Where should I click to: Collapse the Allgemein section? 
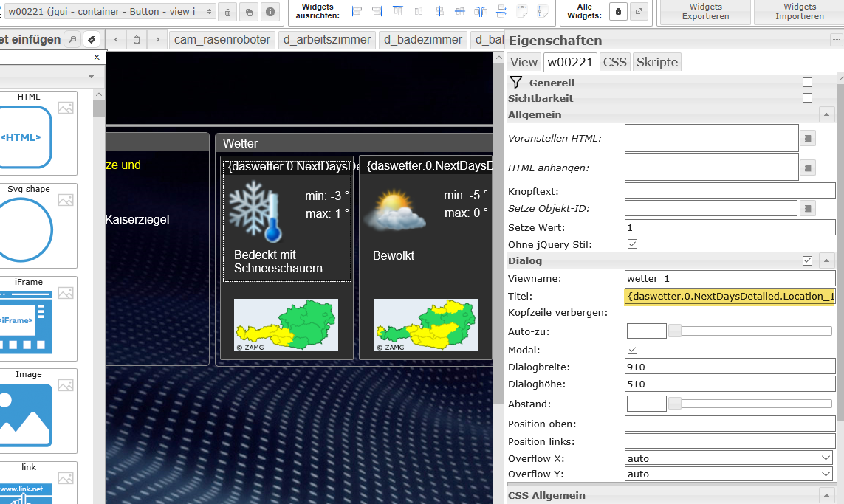[x=827, y=114]
